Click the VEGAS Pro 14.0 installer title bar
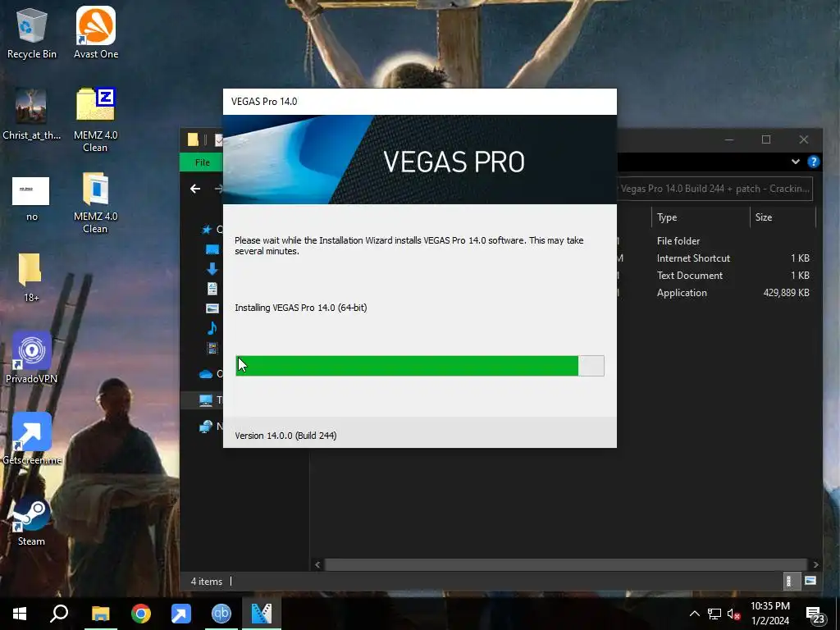The width and height of the screenshot is (840, 630). (x=419, y=101)
